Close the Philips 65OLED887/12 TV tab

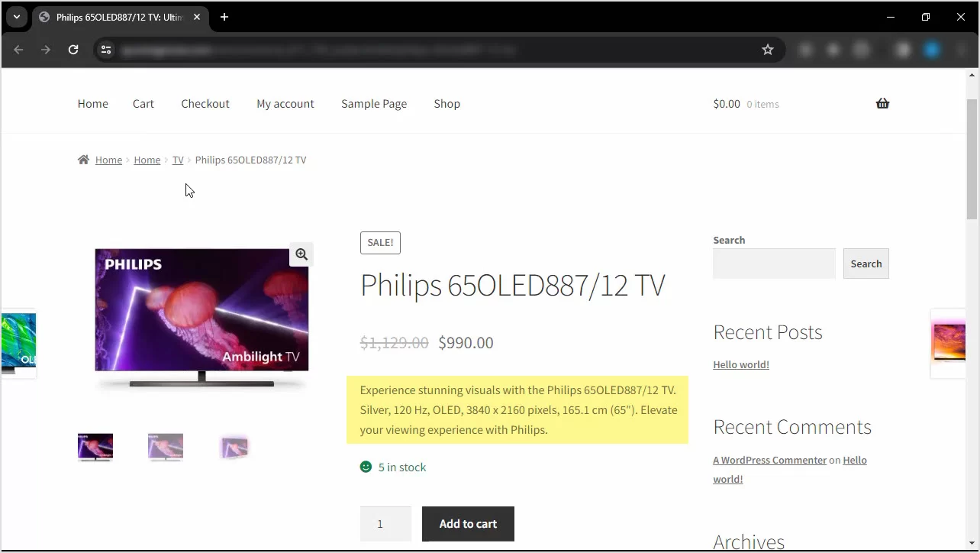click(197, 17)
